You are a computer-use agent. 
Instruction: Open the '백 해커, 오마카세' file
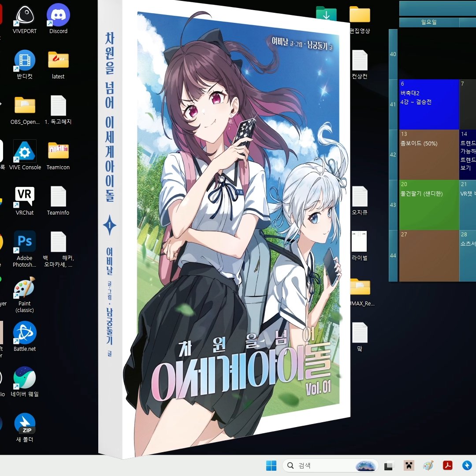coord(58,249)
